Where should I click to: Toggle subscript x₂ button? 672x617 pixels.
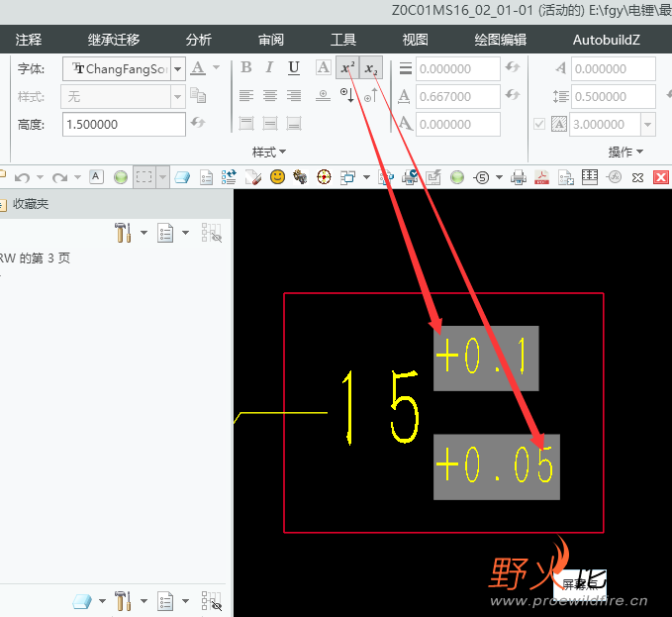click(371, 67)
